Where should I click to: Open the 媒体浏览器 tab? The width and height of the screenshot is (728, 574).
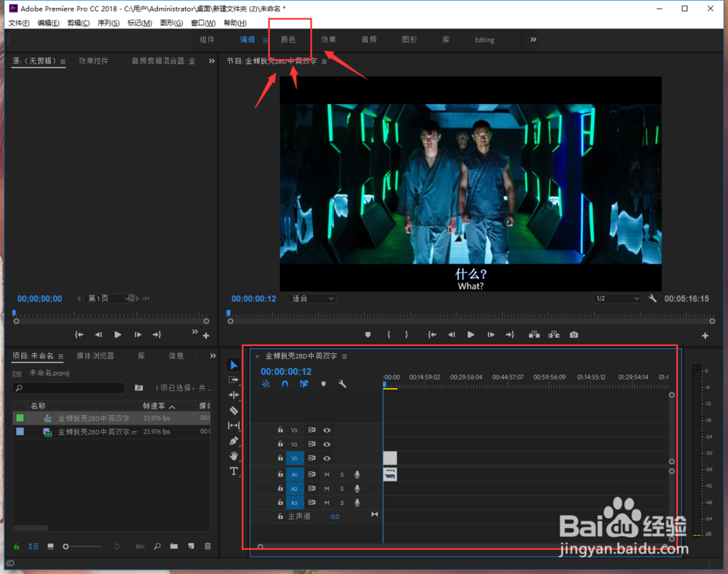coord(95,355)
